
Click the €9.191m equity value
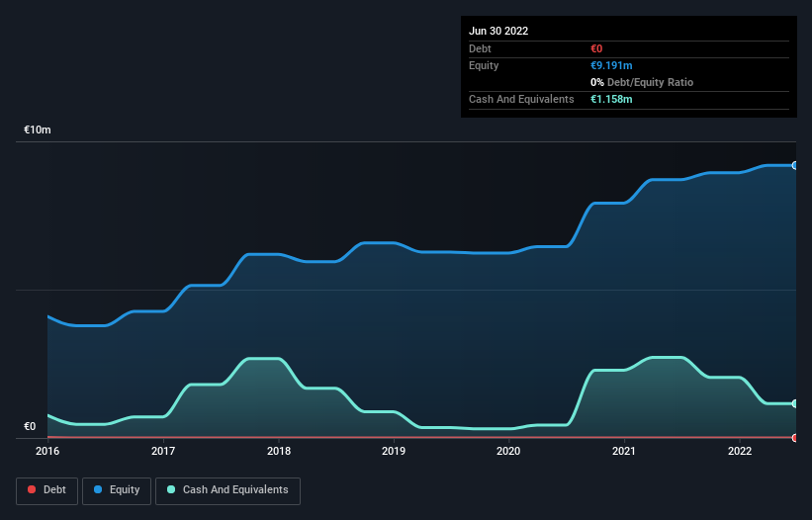pos(611,65)
